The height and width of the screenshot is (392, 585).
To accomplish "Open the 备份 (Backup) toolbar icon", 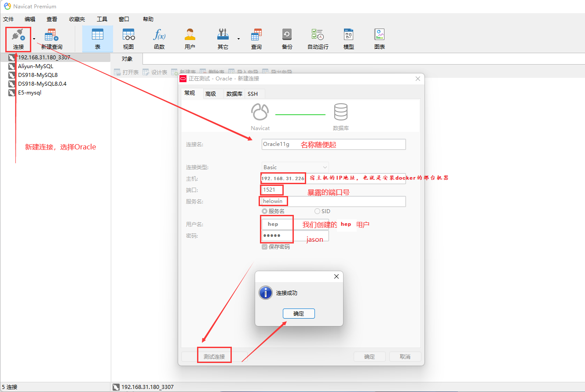I will point(287,39).
